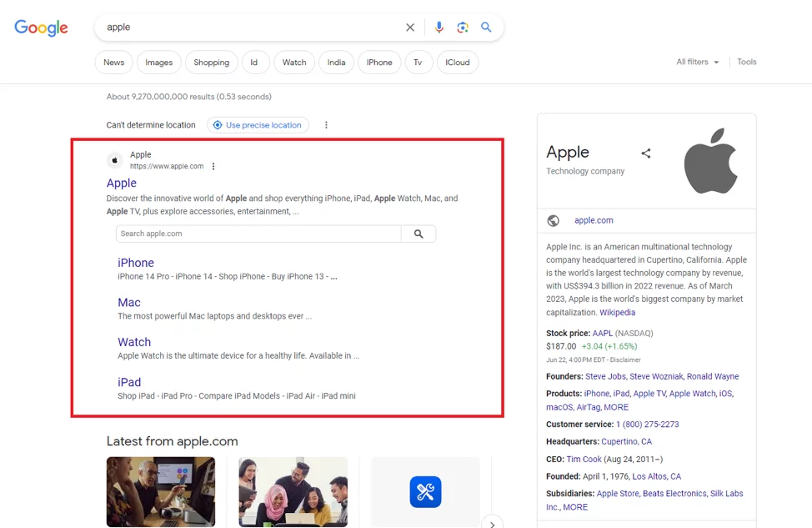Advance the Latest carousel with next arrow
The width and height of the screenshot is (812, 528).
click(x=492, y=522)
